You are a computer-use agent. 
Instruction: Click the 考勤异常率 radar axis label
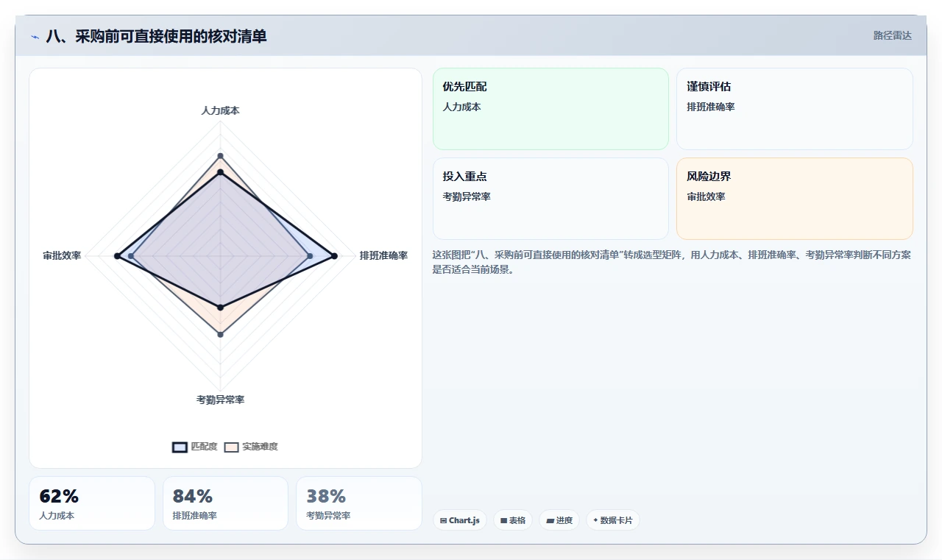coord(220,400)
